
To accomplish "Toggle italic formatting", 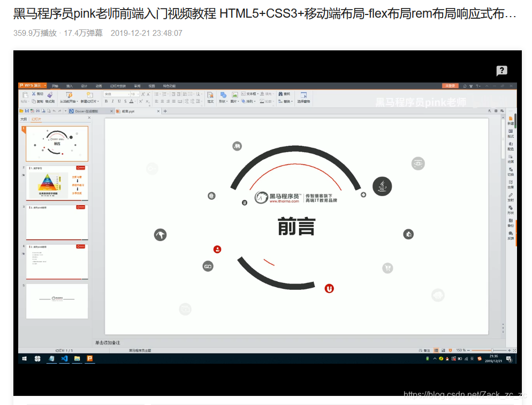I will pos(112,102).
